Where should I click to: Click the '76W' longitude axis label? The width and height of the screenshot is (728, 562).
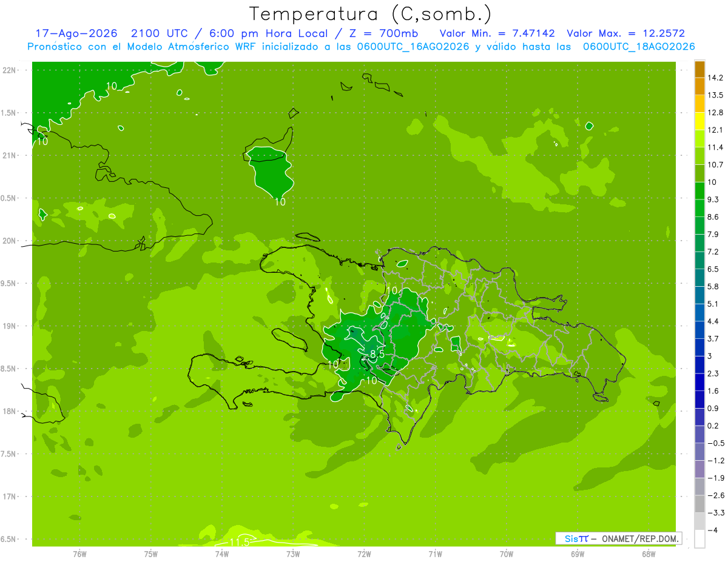coord(79,554)
